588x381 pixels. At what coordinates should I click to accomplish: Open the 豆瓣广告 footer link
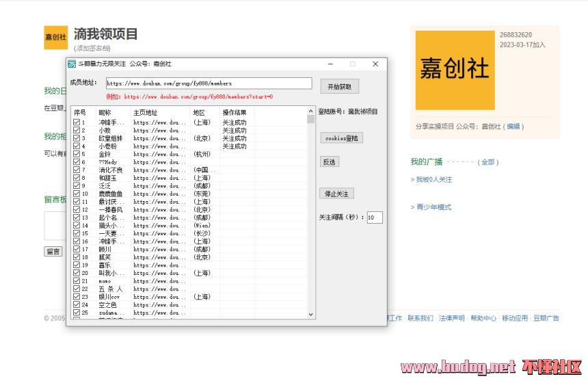coord(546,318)
